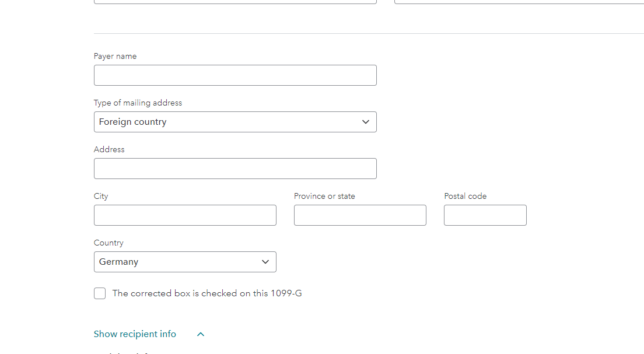Click the 'Province or state' label

(x=324, y=197)
